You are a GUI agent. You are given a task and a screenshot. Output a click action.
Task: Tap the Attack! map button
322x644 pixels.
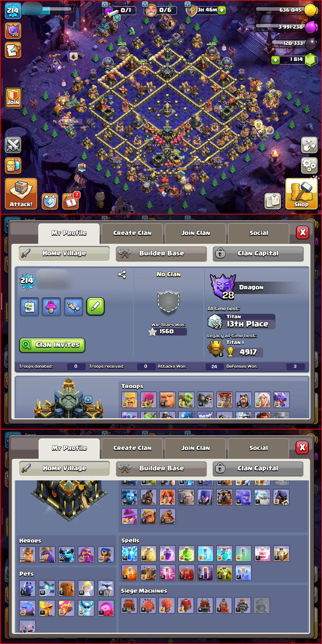[21, 194]
